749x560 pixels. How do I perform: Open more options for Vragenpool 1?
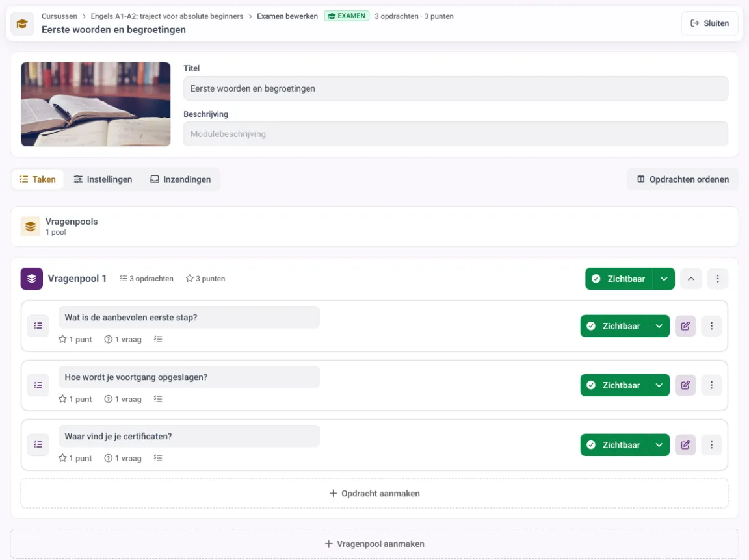[718, 279]
